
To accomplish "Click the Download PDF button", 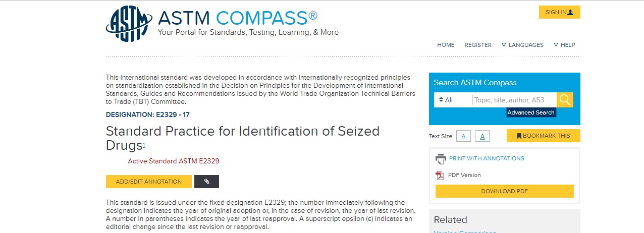I will click(x=505, y=191).
